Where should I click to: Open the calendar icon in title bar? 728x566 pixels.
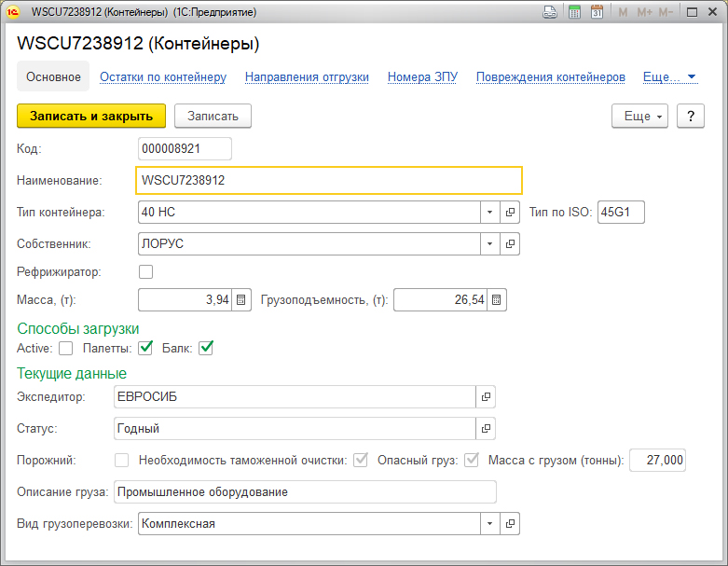tap(598, 12)
